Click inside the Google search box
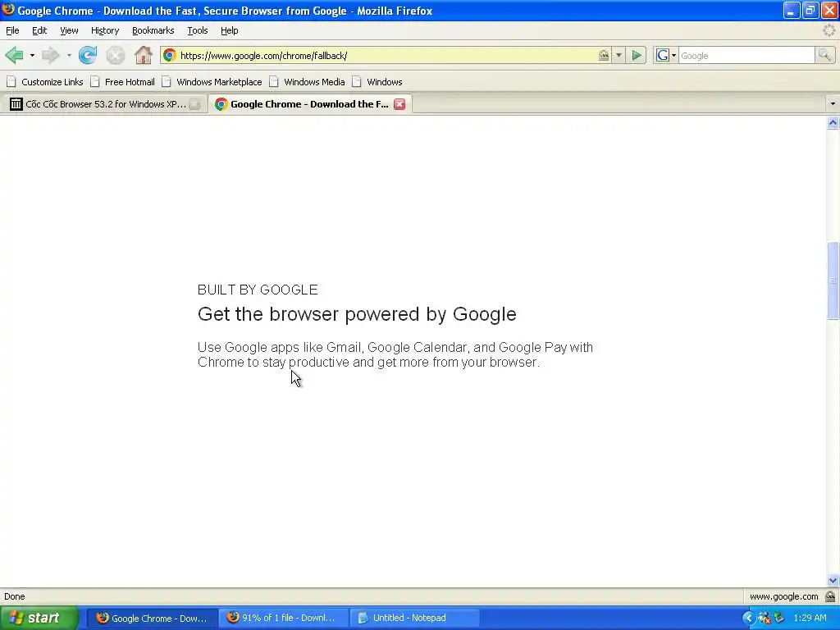Viewport: 840px width, 630px height. coord(746,55)
